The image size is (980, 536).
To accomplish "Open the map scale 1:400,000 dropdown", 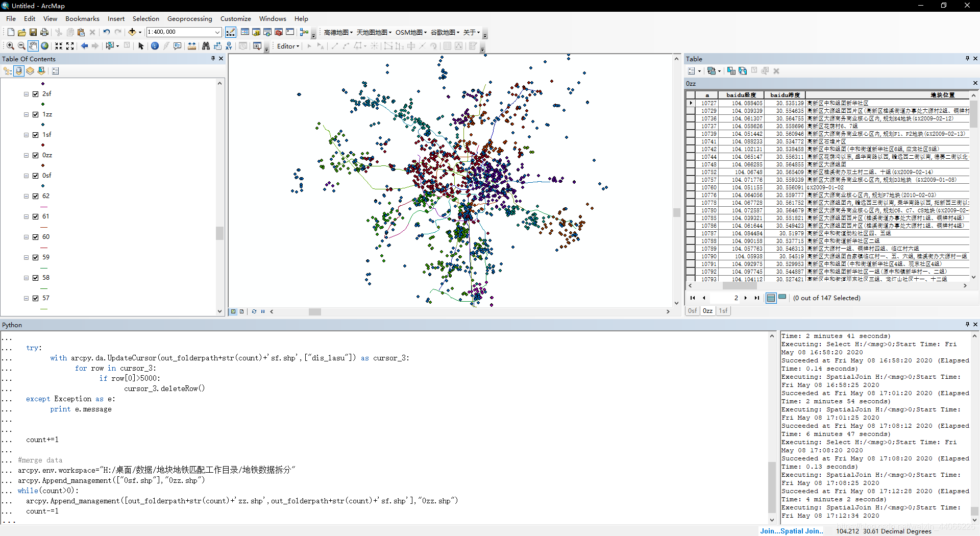I will pyautogui.click(x=217, y=32).
